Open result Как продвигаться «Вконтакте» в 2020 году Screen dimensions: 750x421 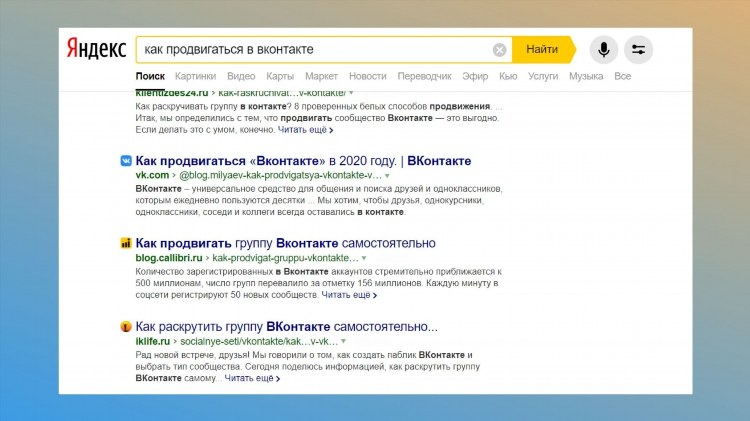(x=303, y=161)
